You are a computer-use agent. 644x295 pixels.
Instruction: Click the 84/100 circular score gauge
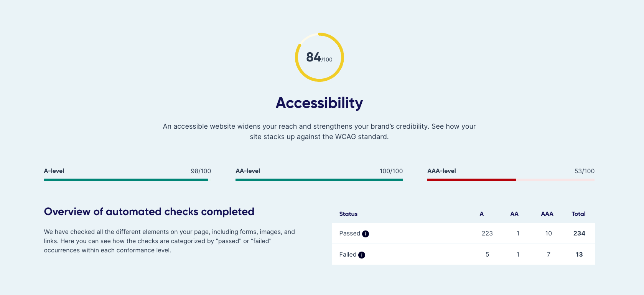click(319, 57)
